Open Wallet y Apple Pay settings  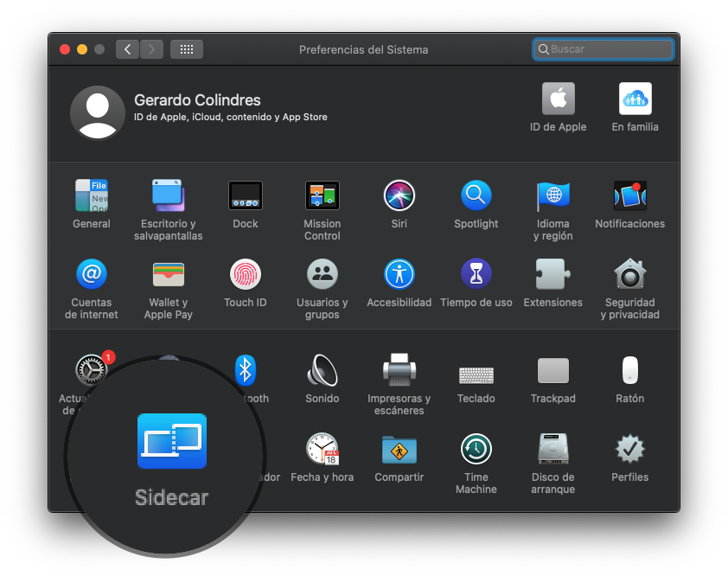(168, 273)
